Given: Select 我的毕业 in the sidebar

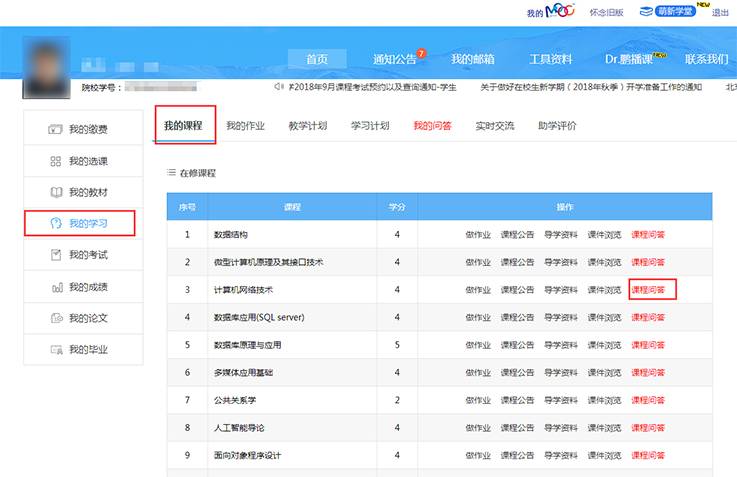Looking at the screenshot, I should coord(88,349).
